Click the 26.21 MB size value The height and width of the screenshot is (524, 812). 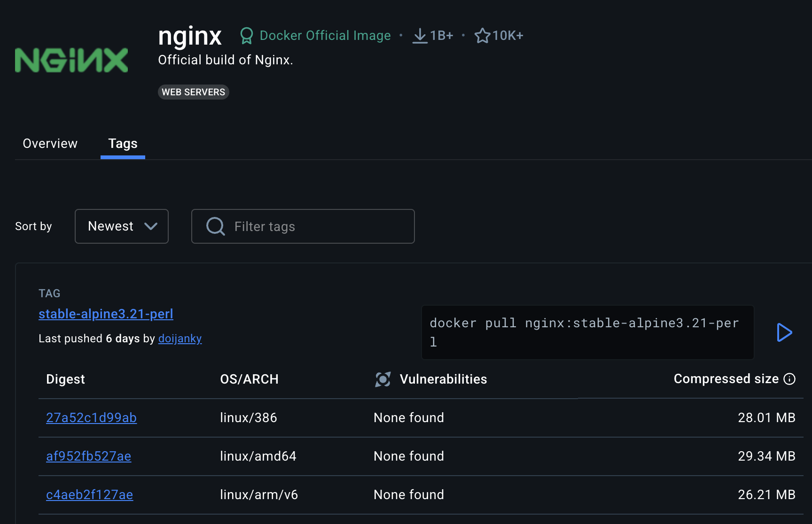coord(766,495)
